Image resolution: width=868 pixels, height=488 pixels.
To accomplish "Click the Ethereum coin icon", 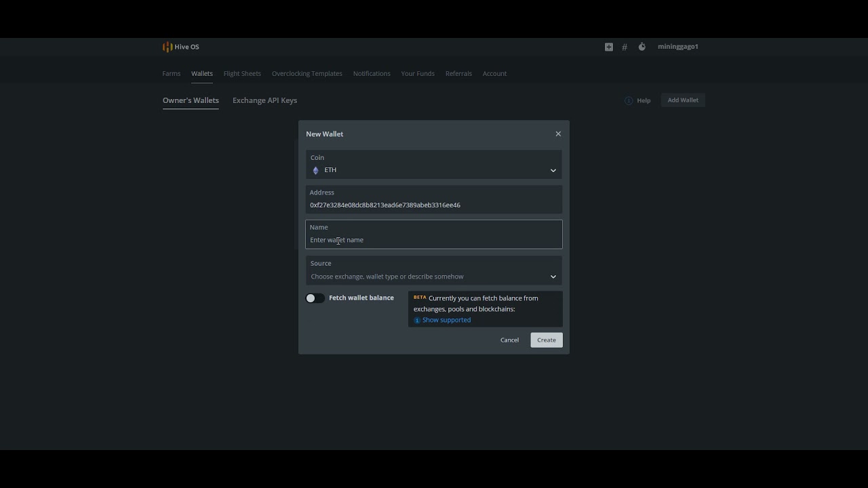I will coord(315,170).
